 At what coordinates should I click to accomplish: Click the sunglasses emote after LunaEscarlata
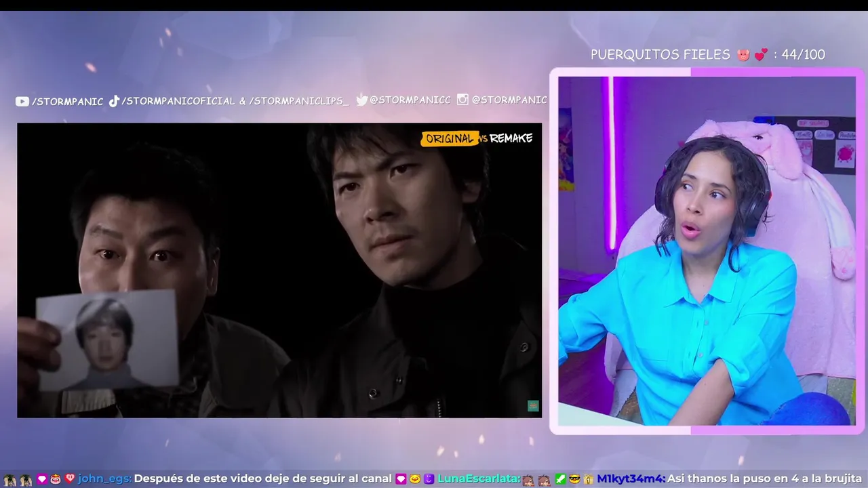click(x=574, y=479)
